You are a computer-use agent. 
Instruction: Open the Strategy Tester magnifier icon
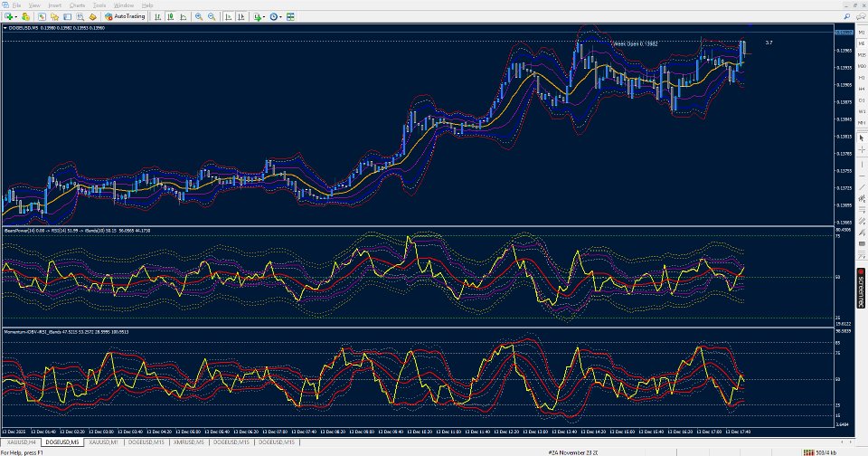[80, 16]
